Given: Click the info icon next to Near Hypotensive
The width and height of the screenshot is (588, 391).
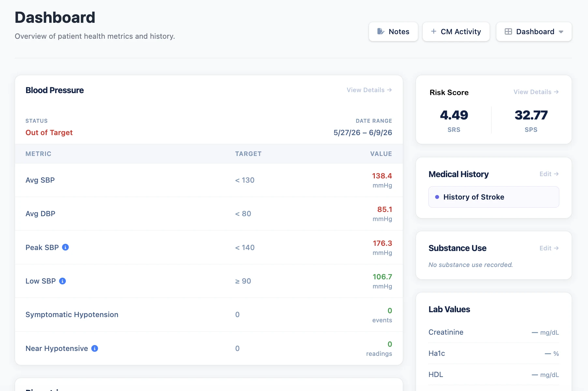Looking at the screenshot, I should [x=95, y=348].
